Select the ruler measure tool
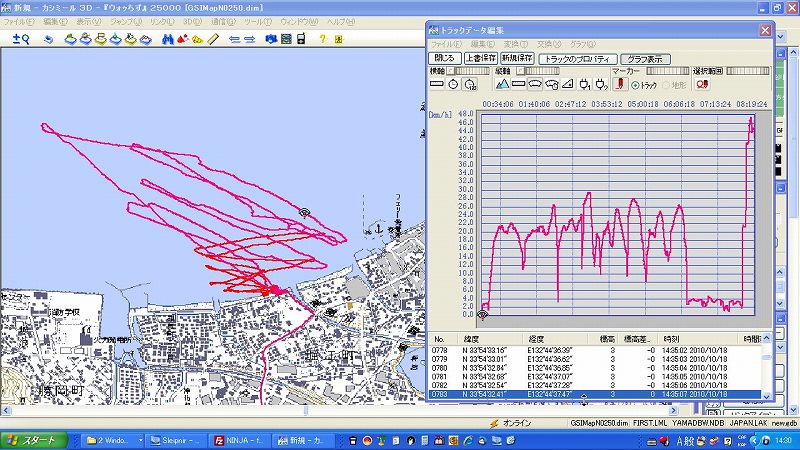Viewport: 800px width, 450px height. (x=213, y=39)
